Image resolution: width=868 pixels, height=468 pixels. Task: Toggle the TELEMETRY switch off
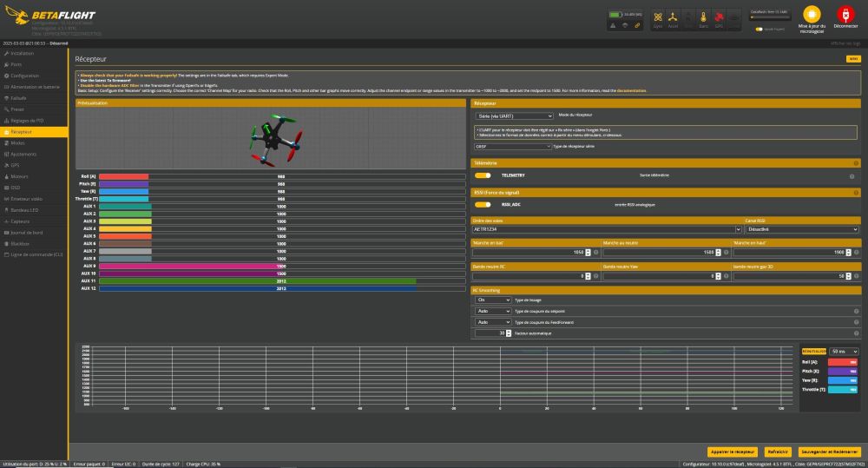coord(483,175)
